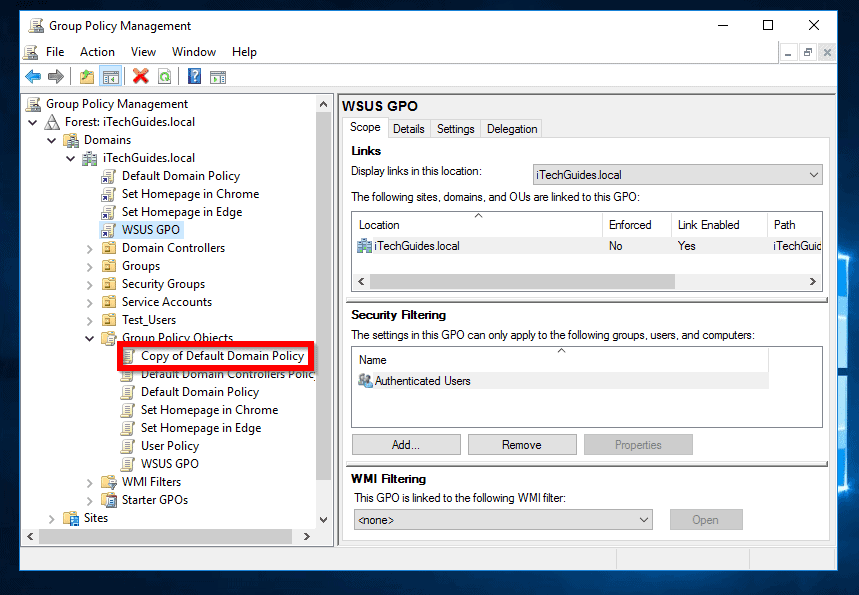This screenshot has height=595, width=859.
Task: Click the Forward arrow toolbar icon
Action: 56,76
